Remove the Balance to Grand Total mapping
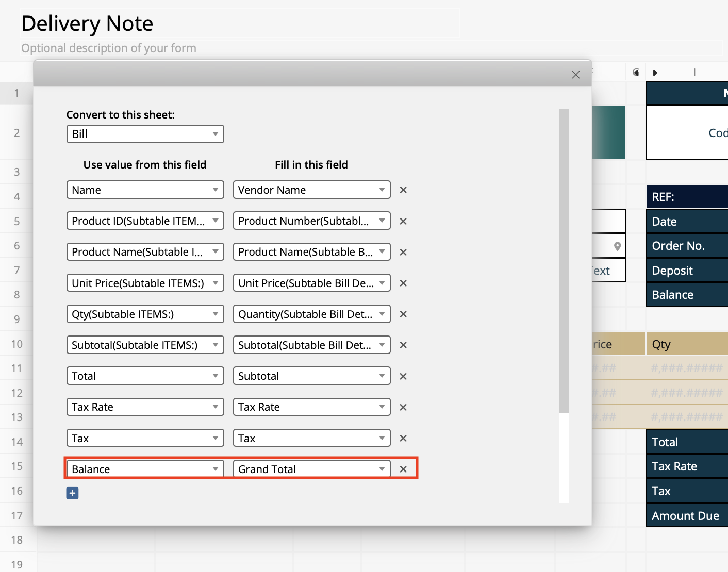728x572 pixels. [403, 469]
